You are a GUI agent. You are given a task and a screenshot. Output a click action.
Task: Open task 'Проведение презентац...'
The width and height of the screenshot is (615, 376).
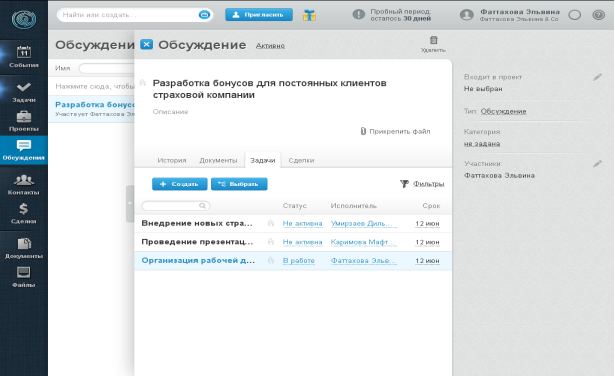[x=197, y=242]
